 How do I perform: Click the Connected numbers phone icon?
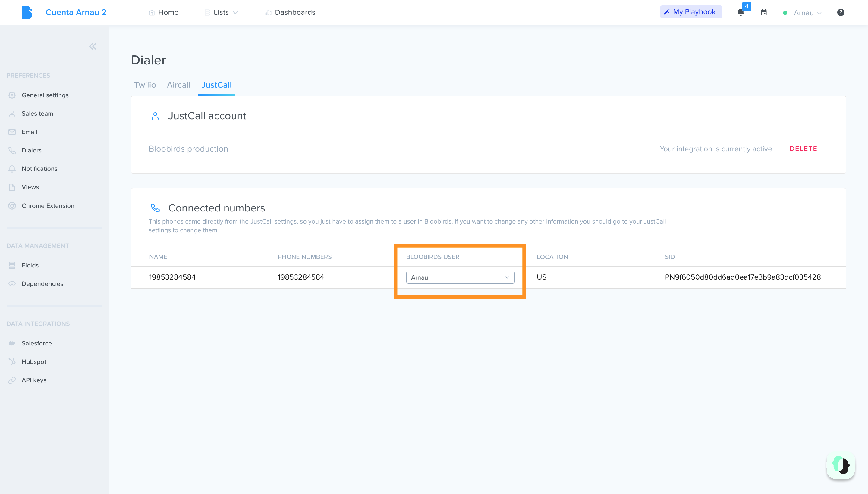[155, 208]
